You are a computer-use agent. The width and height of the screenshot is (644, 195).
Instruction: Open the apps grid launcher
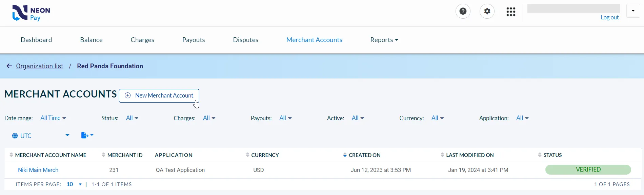pos(511,12)
